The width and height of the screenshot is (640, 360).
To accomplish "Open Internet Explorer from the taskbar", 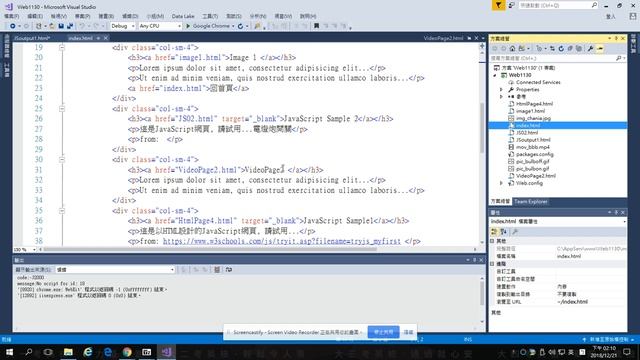I will (x=88, y=352).
